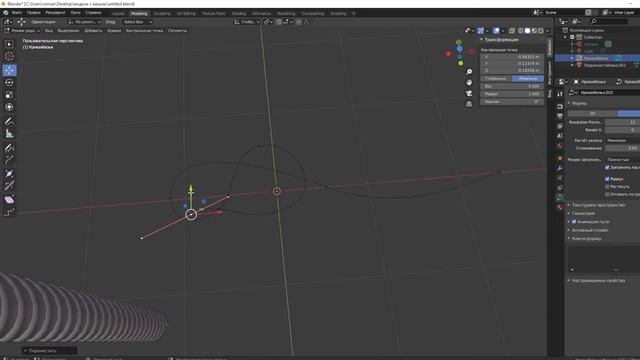The height and width of the screenshot is (360, 640).
Task: Select the Локально coordinate button
Action: point(528,78)
